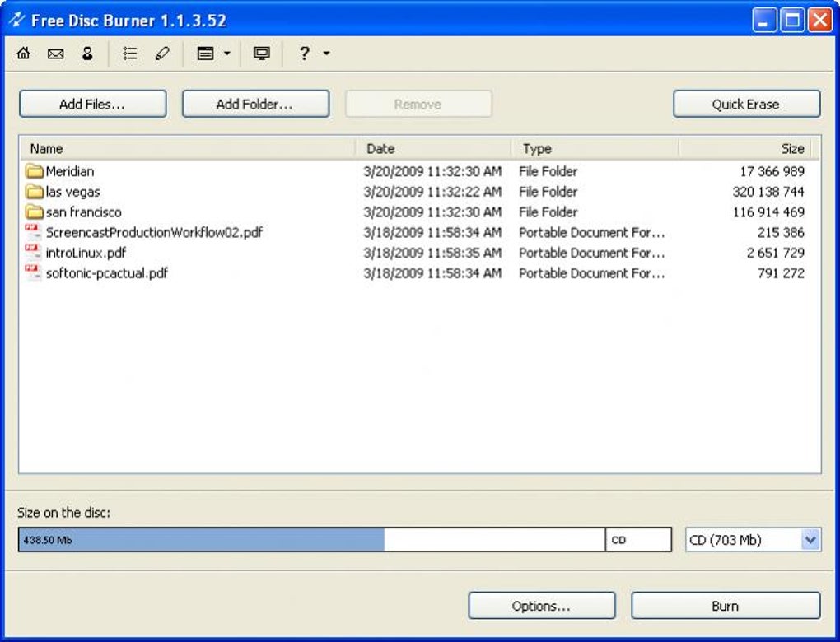Click the Burn button
Screen dimensions: 840x642
click(x=726, y=606)
